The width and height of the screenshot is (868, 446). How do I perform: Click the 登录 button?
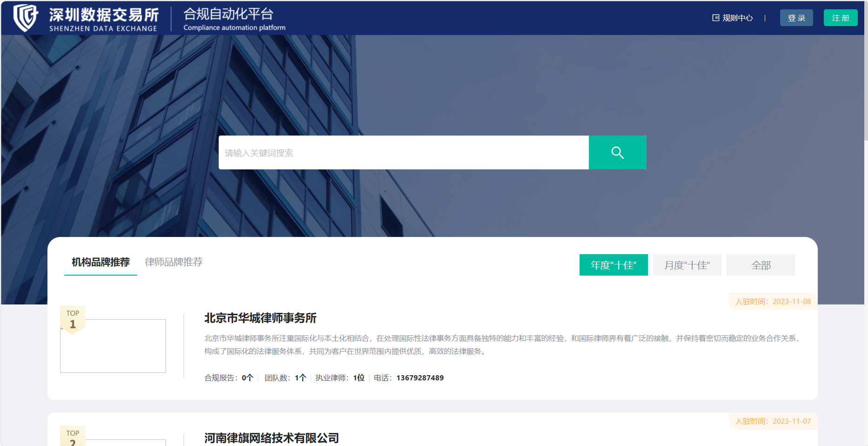click(x=796, y=18)
